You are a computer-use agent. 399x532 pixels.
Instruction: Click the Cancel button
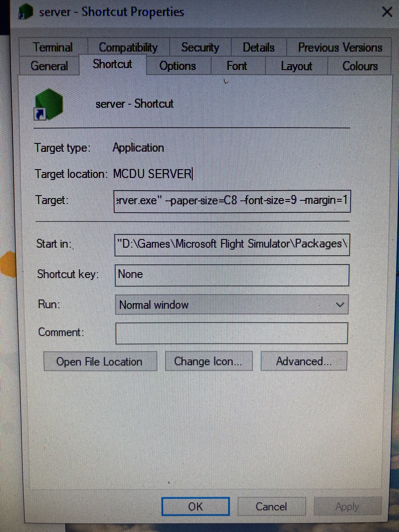coord(272,507)
